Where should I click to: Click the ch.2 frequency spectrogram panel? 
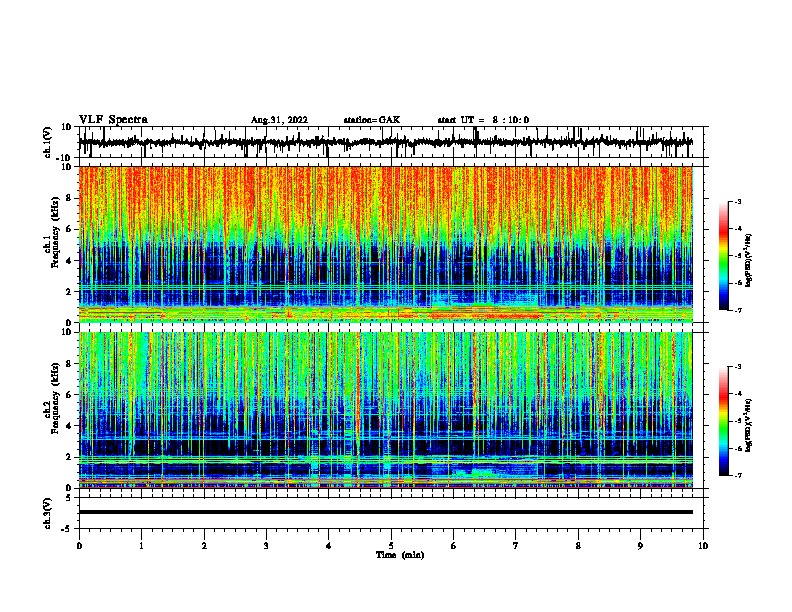pyautogui.click(x=386, y=410)
